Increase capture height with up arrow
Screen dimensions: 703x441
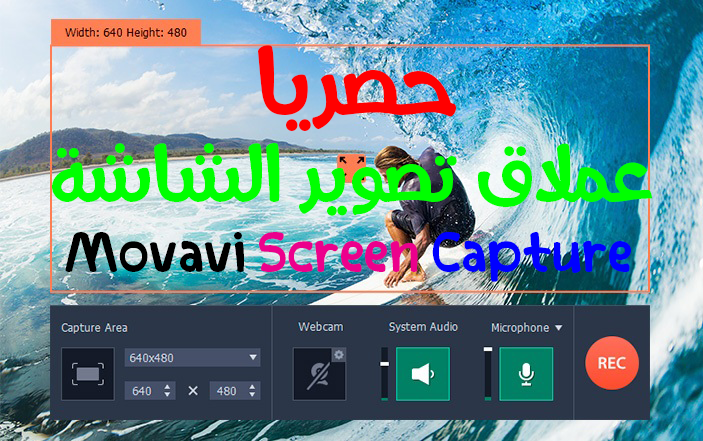[252, 387]
